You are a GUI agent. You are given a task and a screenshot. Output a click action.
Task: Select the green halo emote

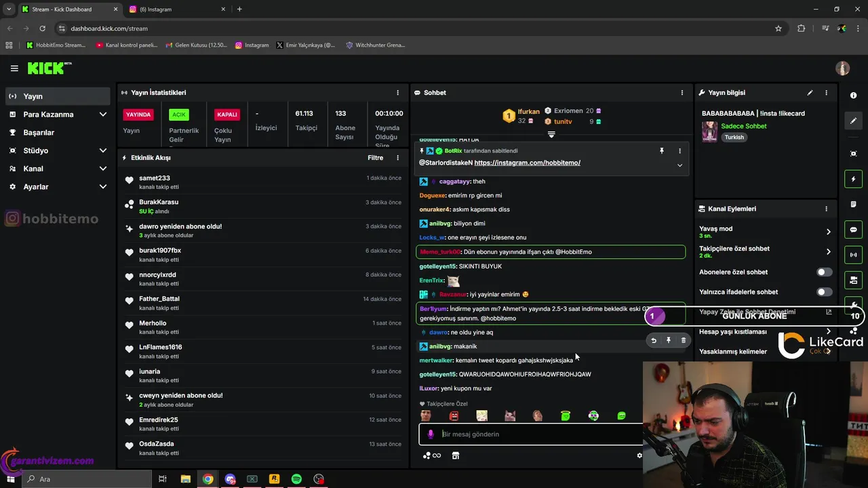(566, 415)
